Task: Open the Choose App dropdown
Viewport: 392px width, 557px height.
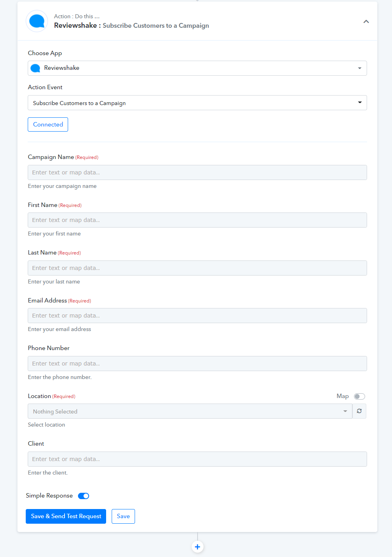Action: point(197,68)
